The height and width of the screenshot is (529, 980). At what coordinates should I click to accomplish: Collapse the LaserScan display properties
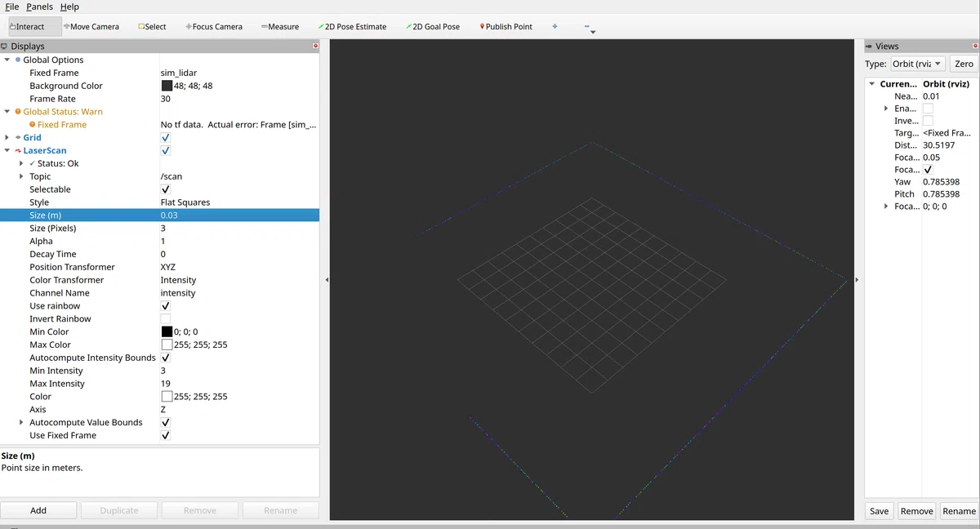(x=7, y=151)
